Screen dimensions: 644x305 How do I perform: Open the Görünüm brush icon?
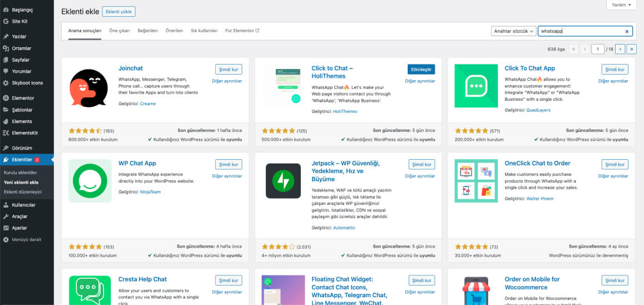[x=6, y=148]
